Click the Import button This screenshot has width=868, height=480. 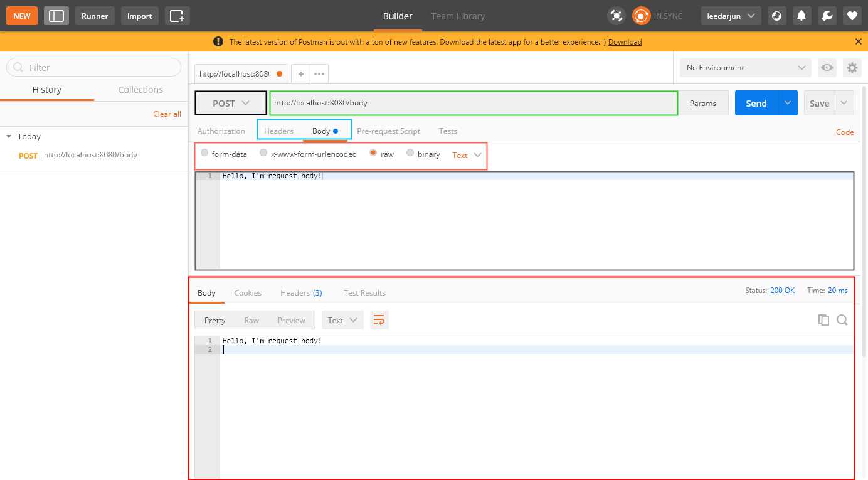(140, 16)
